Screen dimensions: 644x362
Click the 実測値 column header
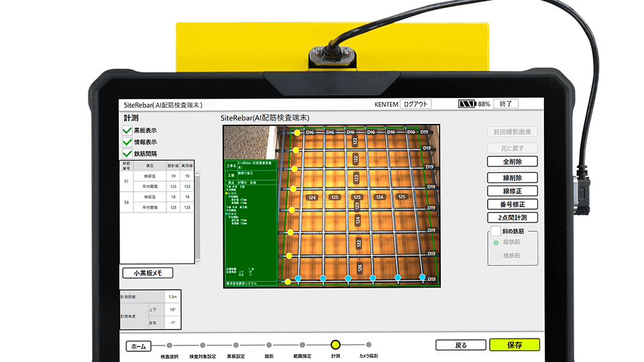coord(187,166)
